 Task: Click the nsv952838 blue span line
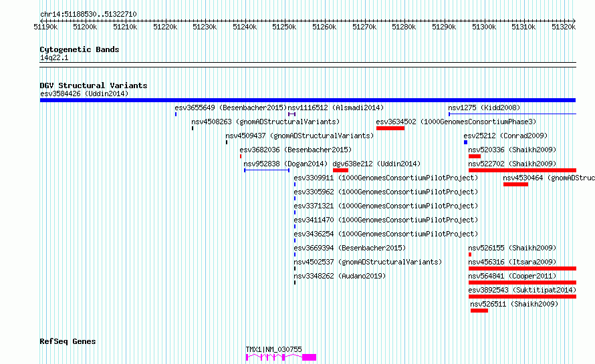[267, 170]
